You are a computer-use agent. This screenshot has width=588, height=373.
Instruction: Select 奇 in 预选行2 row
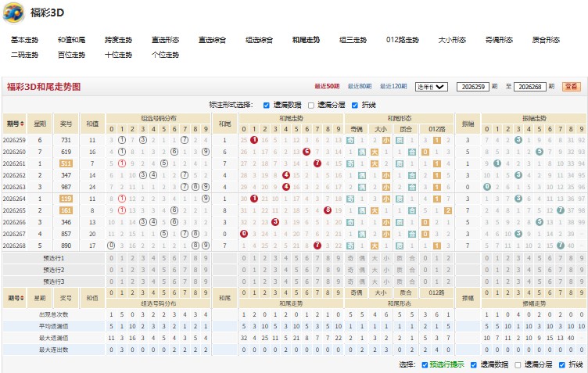coord(350,270)
